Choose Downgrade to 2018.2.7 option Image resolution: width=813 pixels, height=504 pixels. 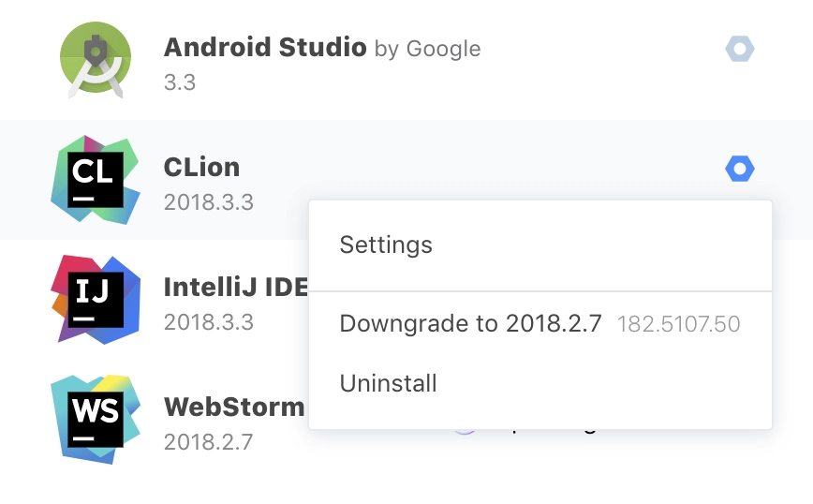click(x=540, y=323)
